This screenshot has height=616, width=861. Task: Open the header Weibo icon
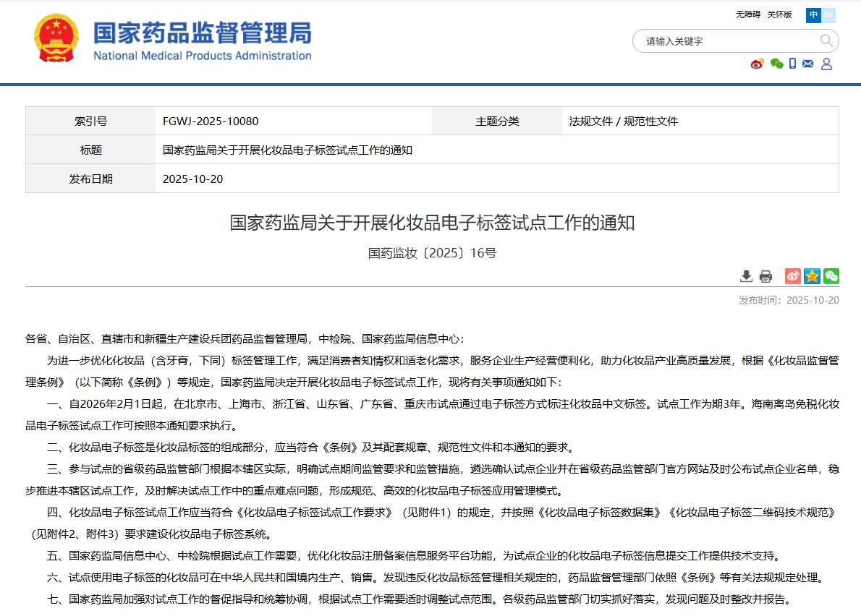[x=758, y=64]
